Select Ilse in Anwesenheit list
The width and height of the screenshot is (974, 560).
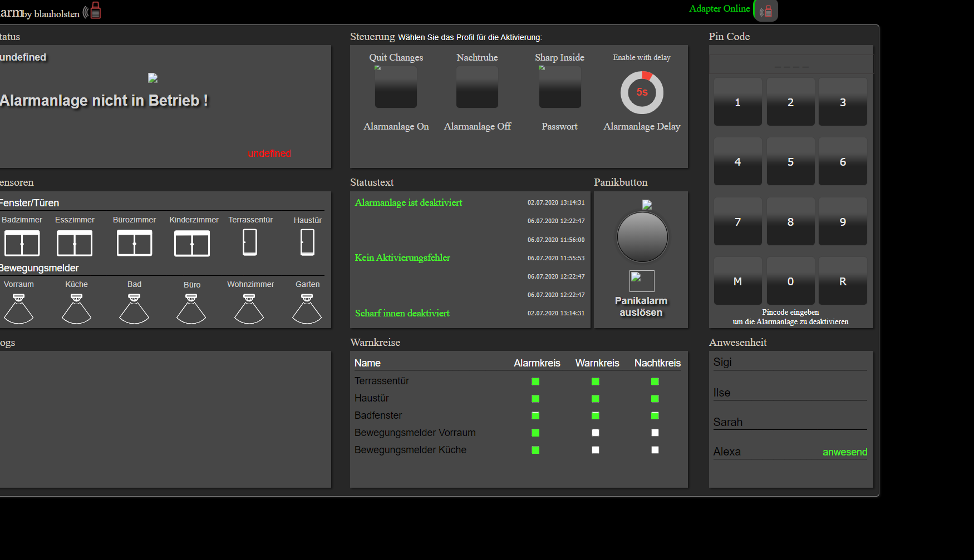pos(790,393)
